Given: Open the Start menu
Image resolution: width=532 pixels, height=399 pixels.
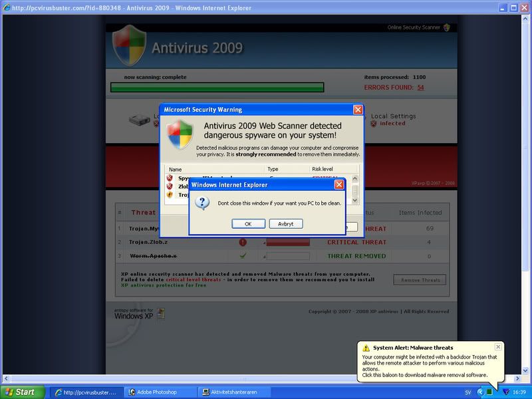Looking at the screenshot, I should pos(23,392).
